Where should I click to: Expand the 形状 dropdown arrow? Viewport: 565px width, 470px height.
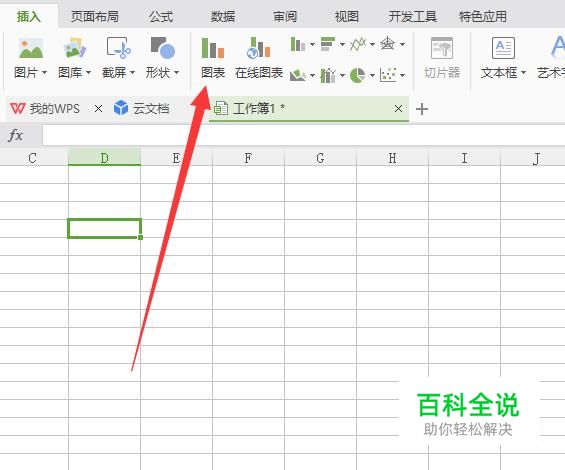pyautogui.click(x=176, y=72)
